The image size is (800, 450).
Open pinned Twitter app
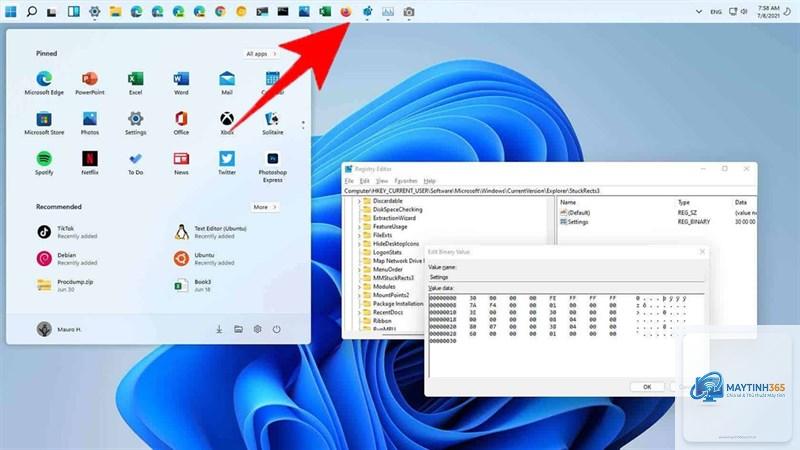click(x=227, y=163)
